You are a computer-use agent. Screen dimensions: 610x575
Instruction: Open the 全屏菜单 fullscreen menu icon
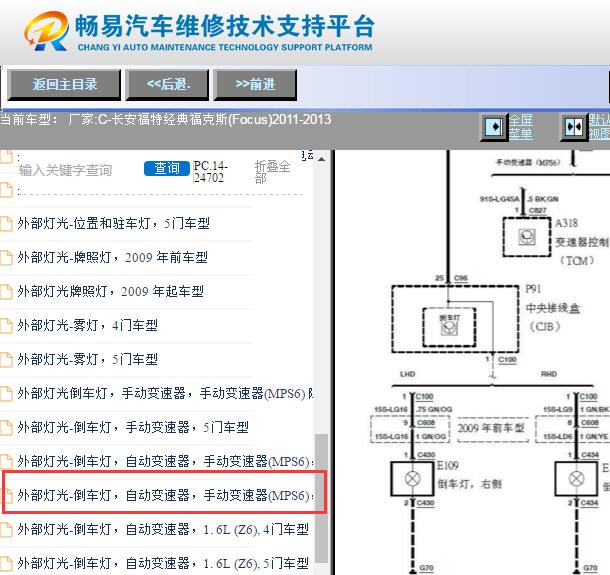(494, 127)
